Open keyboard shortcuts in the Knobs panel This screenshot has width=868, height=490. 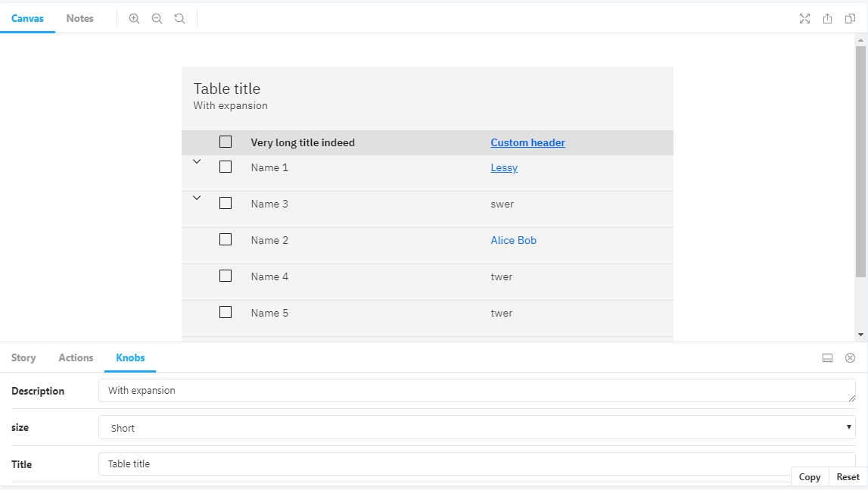tap(827, 357)
